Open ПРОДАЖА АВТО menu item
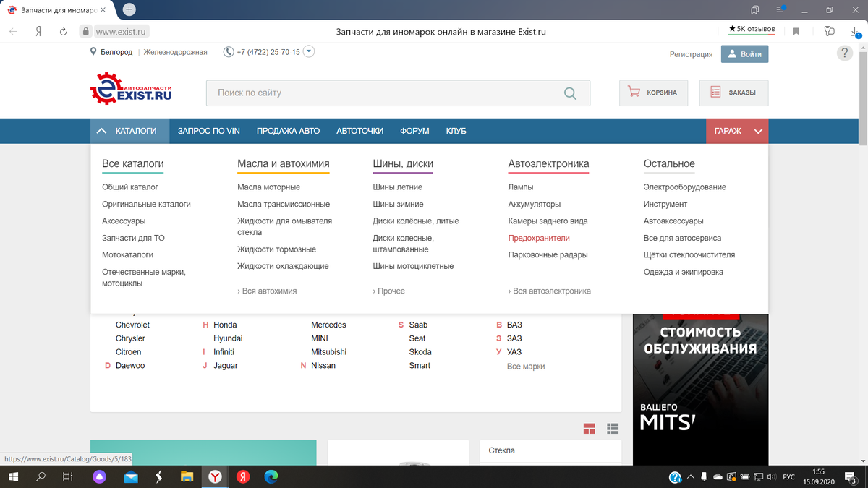This screenshot has height=488, width=868. click(288, 131)
